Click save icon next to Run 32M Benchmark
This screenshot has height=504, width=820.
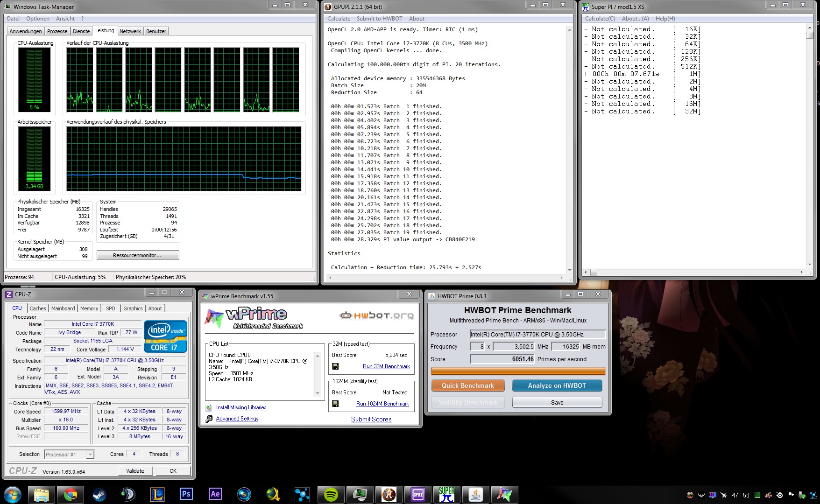click(335, 366)
